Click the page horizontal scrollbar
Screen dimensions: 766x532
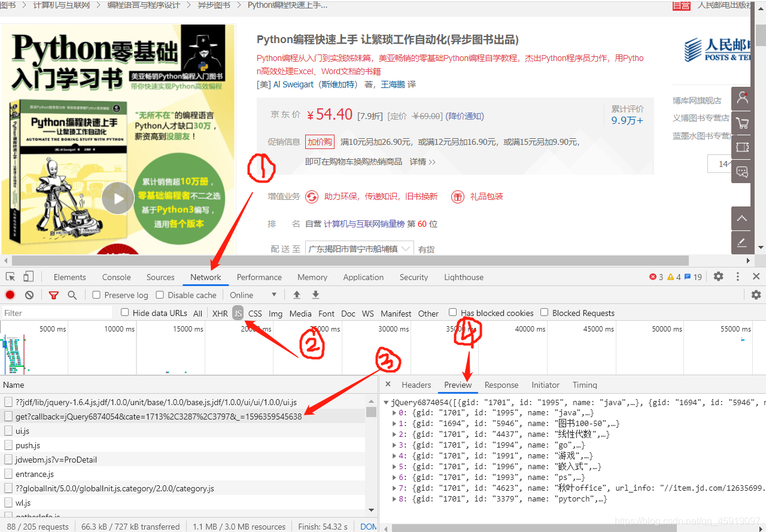(x=350, y=261)
